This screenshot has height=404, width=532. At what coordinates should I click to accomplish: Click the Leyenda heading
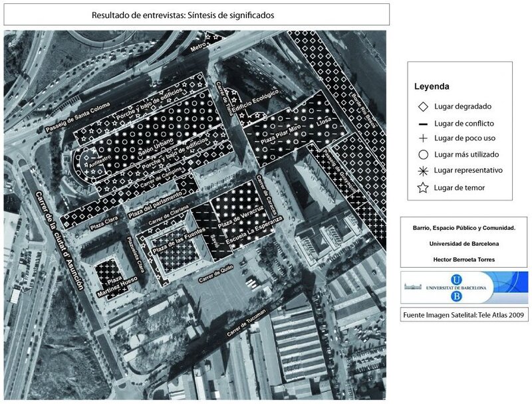tap(432, 86)
